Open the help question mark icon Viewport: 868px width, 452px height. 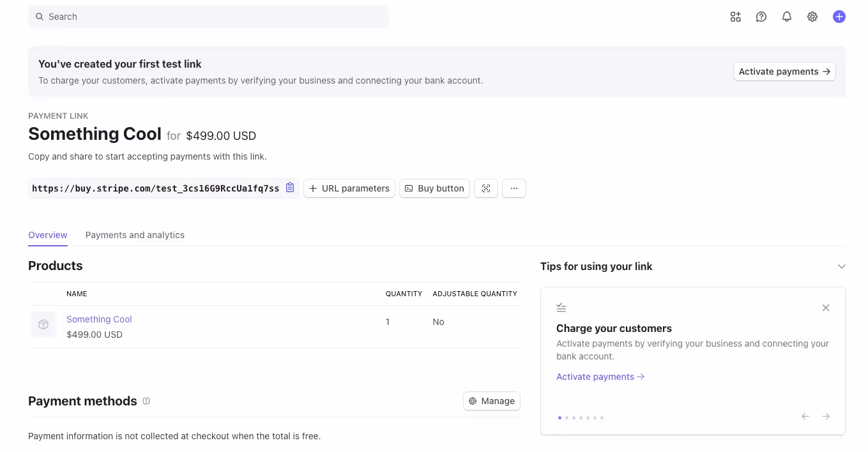click(x=761, y=17)
